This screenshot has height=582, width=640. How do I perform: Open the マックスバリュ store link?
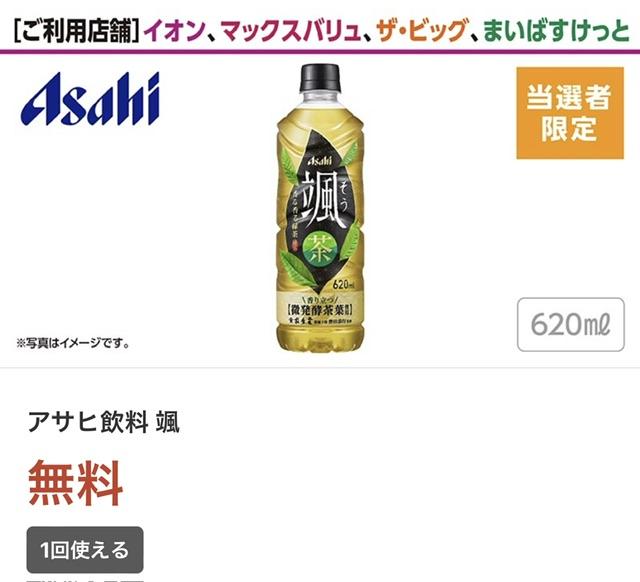pyautogui.click(x=291, y=31)
